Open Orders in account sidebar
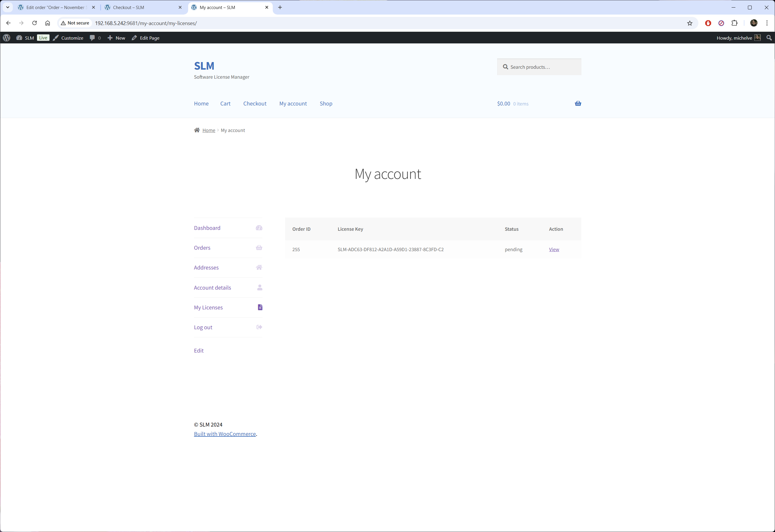The height and width of the screenshot is (532, 775). pos(202,247)
